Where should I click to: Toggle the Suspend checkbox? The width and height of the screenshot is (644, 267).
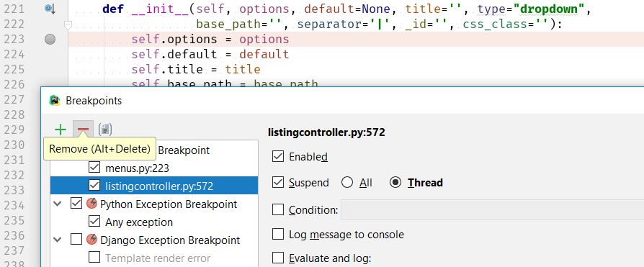coord(278,182)
